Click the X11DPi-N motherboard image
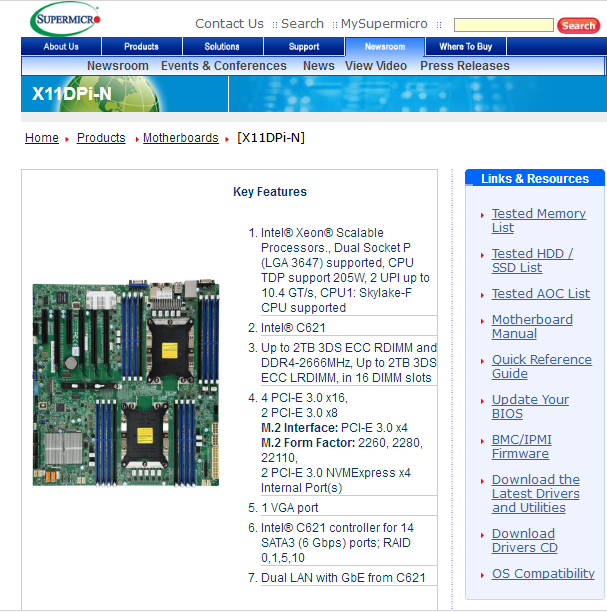Image resolution: width=607 pixels, height=612 pixels. coord(126,383)
